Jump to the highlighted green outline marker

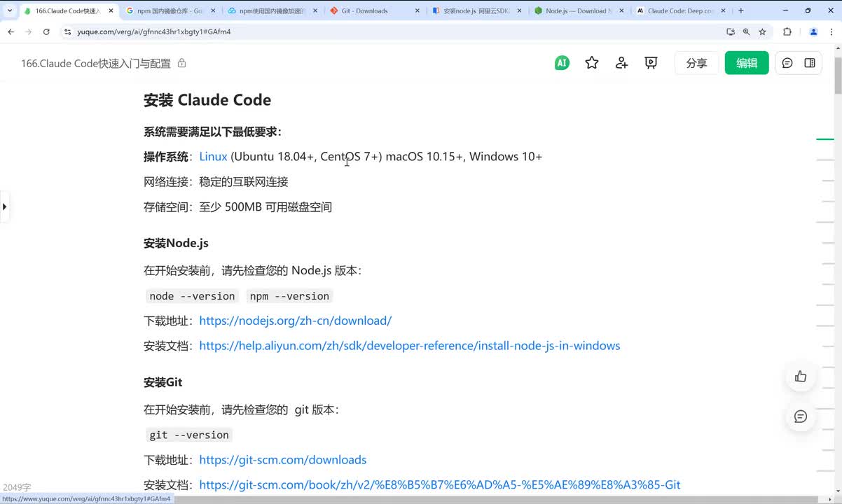[825, 139]
